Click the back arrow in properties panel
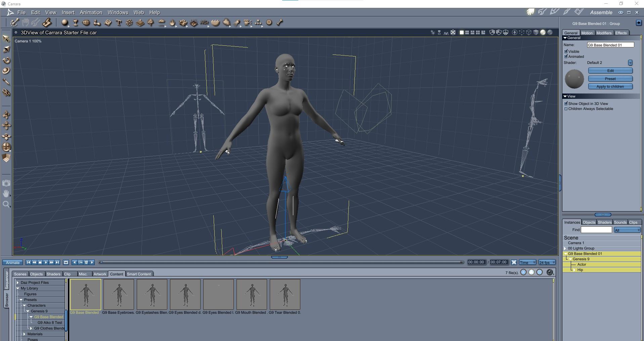 (639, 23)
